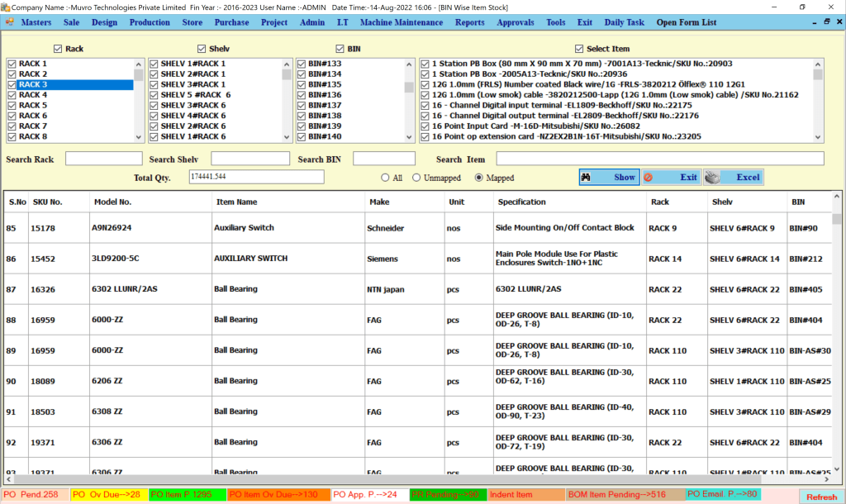Open the Open Form List menu

coord(687,22)
